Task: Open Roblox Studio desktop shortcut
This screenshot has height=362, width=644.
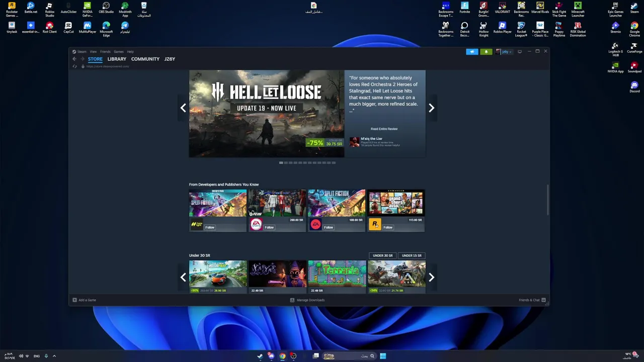Action: pyautogui.click(x=49, y=9)
